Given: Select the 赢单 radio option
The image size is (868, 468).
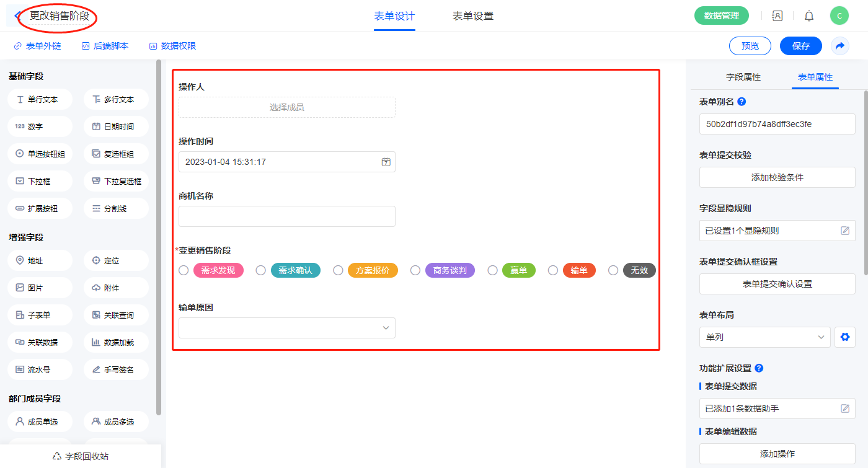Looking at the screenshot, I should coord(492,270).
